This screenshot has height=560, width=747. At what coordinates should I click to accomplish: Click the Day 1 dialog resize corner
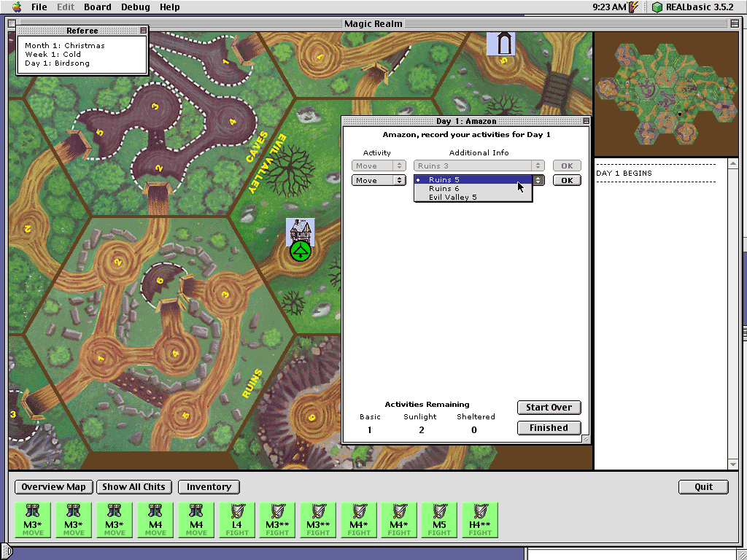586,439
